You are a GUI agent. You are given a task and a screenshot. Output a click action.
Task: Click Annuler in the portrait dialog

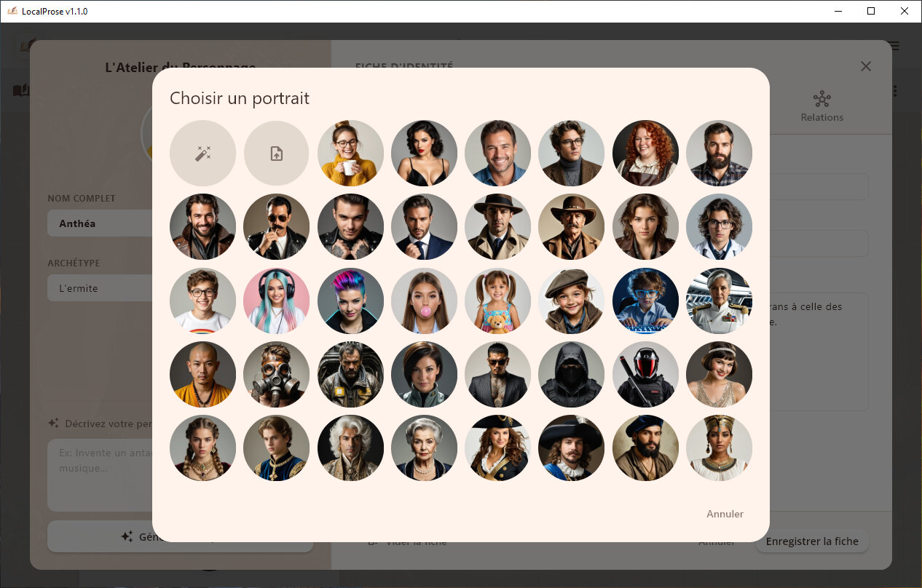pos(725,514)
